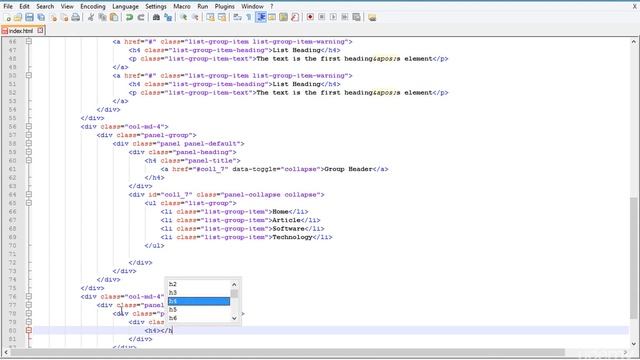This screenshot has height=360, width=640.
Task: Pick the highlighted h4 autocomplete entry
Action: (199, 301)
